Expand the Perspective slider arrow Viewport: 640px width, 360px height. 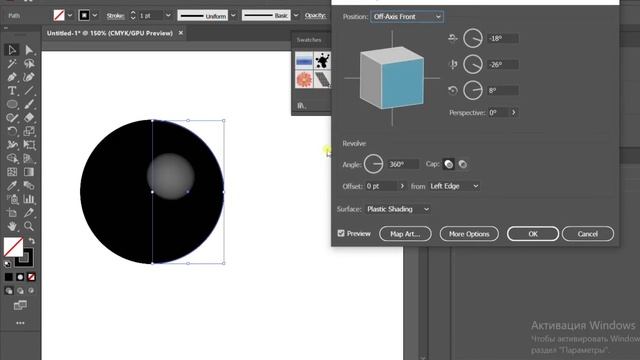[x=513, y=112]
